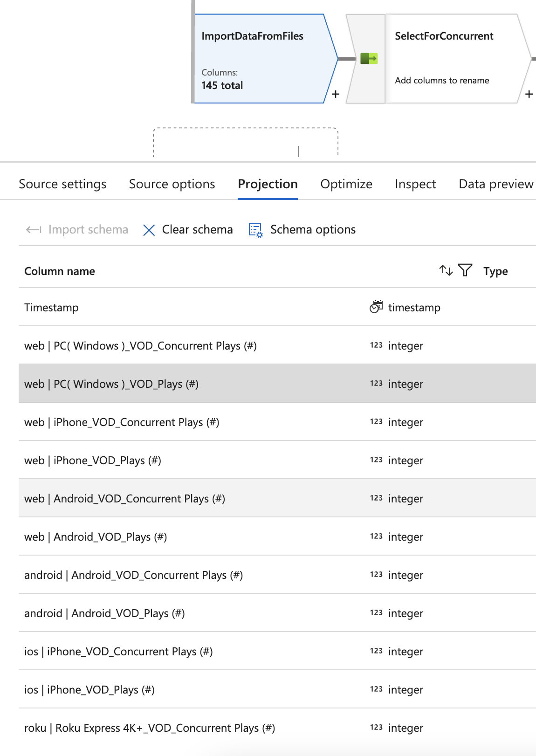Viewport: 536px width, 756px height.
Task: Click the 123 icon for roku Roku Express row
Action: coord(376,727)
